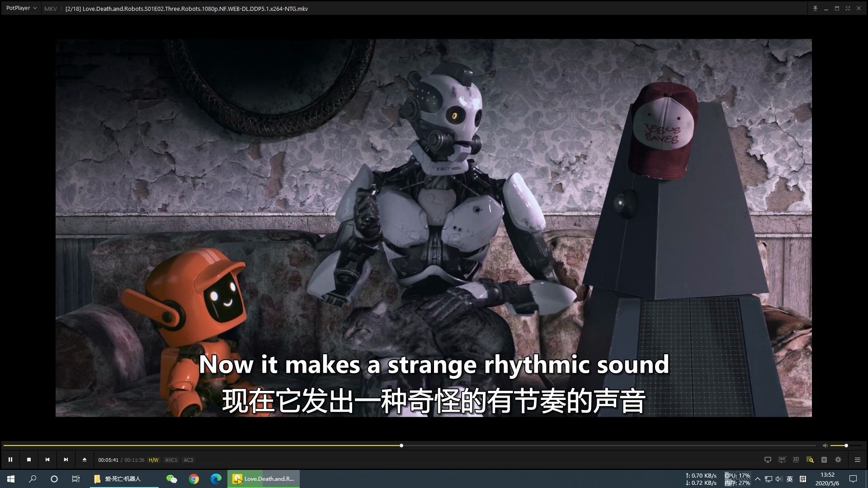Click the CPU and memory usage monitor
868x488 pixels.
[x=737, y=479]
